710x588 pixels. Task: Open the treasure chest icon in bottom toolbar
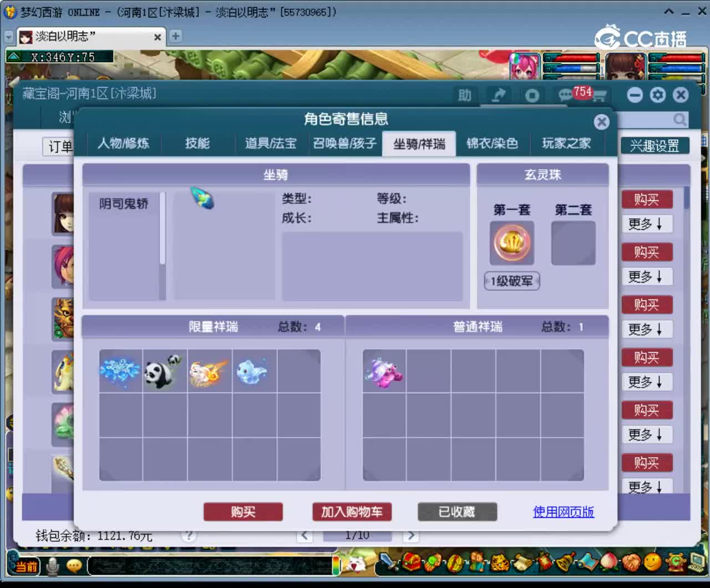click(x=411, y=563)
